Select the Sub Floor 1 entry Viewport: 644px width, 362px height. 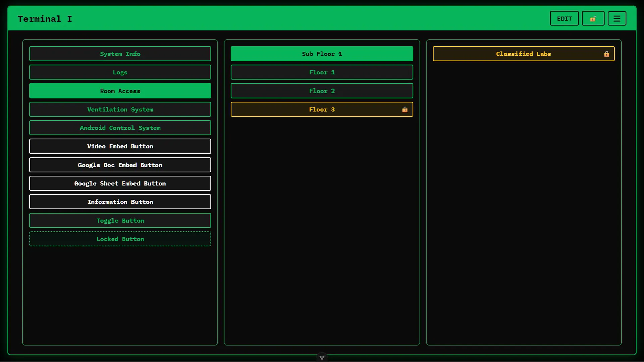click(x=322, y=54)
